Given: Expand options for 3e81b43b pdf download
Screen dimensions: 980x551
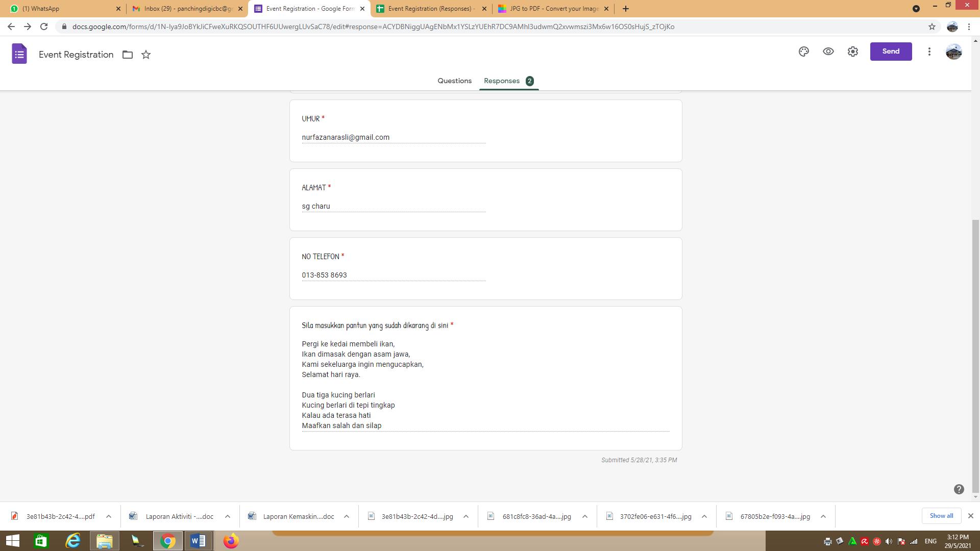Looking at the screenshot, I should (109, 516).
